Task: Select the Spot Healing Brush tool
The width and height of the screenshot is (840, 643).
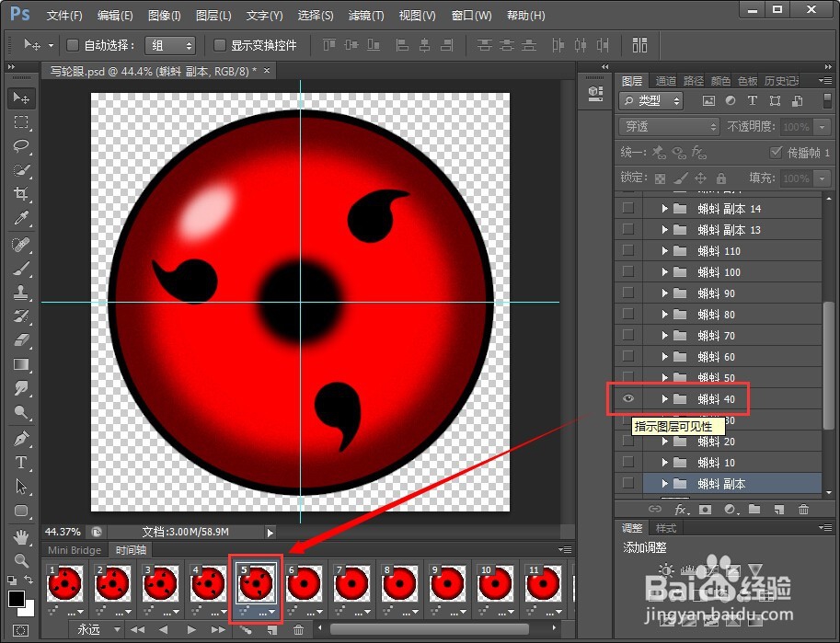Action: pyautogui.click(x=21, y=245)
